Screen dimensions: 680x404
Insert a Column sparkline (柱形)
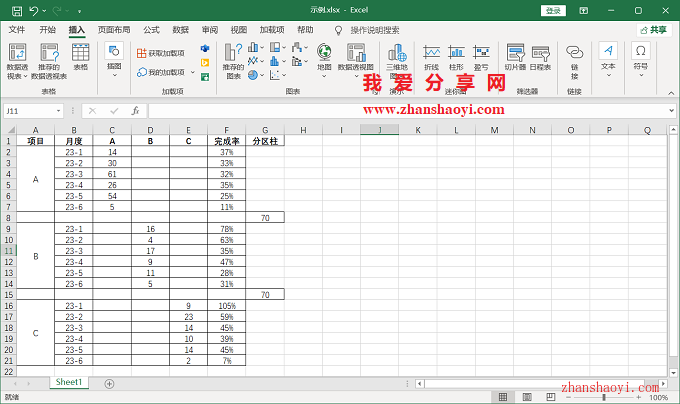coord(456,57)
